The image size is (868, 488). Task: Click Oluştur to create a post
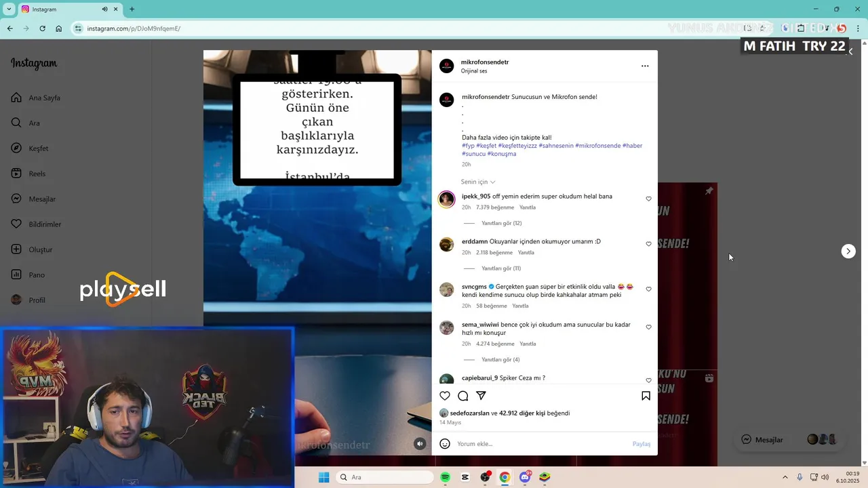tap(32, 249)
